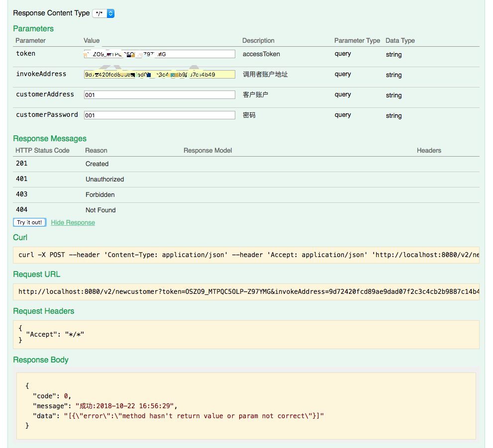Click the Response Messages heading
The width and height of the screenshot is (493, 448).
(x=50, y=139)
